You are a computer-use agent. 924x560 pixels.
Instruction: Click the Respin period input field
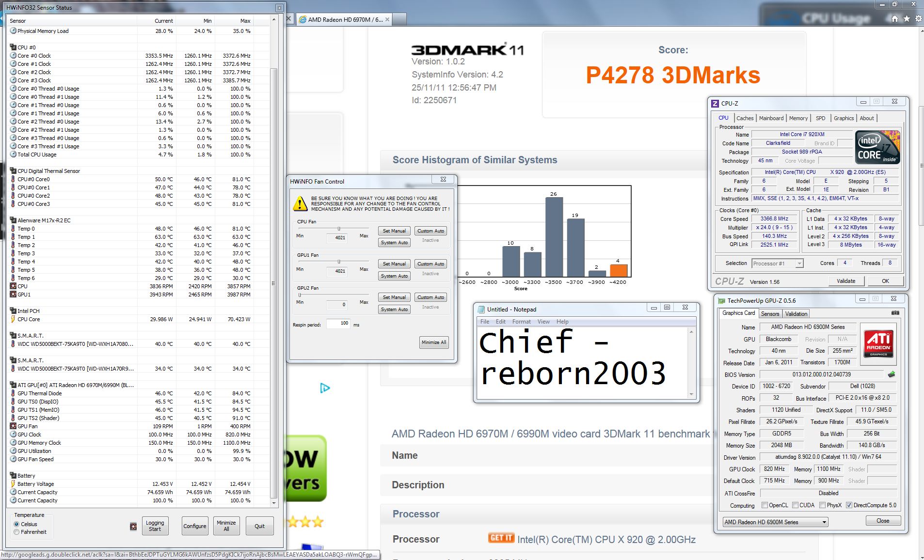pos(338,324)
